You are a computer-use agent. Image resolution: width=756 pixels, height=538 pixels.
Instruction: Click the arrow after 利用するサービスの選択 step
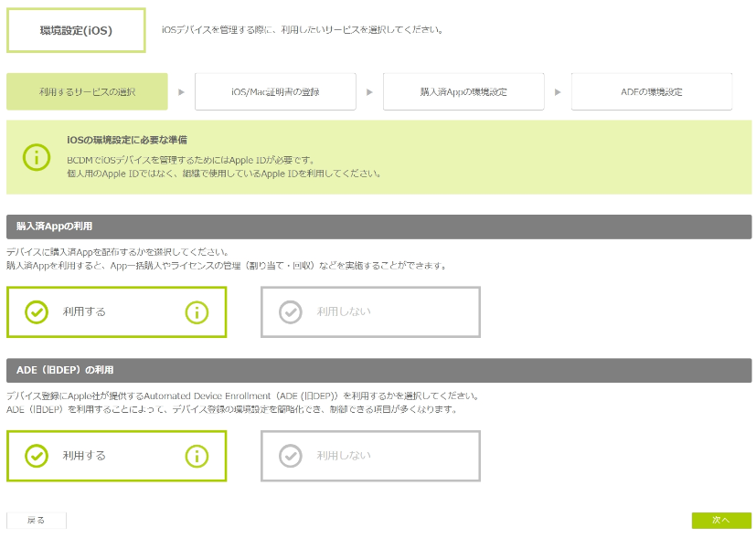(x=181, y=92)
